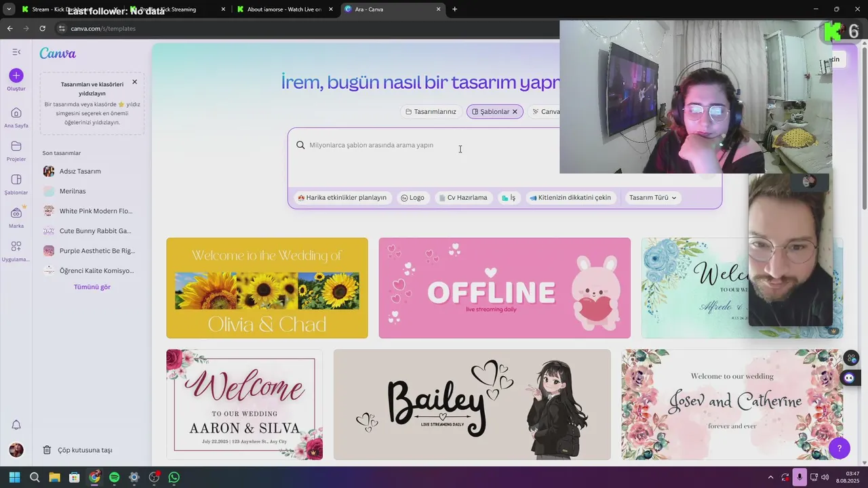This screenshot has height=488, width=868.
Task: Open the purple help question mark button
Action: click(x=840, y=448)
